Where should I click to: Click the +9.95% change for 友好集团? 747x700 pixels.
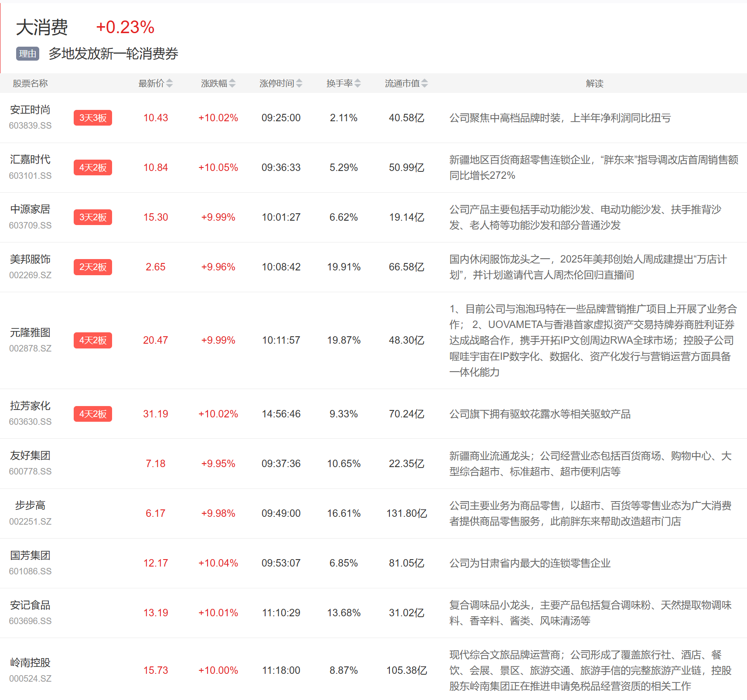[x=218, y=464]
